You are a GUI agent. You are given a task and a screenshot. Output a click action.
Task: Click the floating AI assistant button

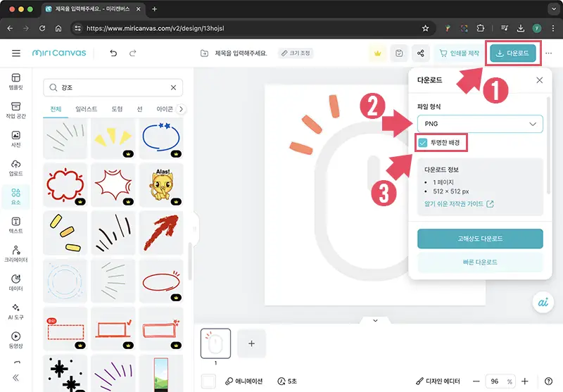(x=539, y=302)
